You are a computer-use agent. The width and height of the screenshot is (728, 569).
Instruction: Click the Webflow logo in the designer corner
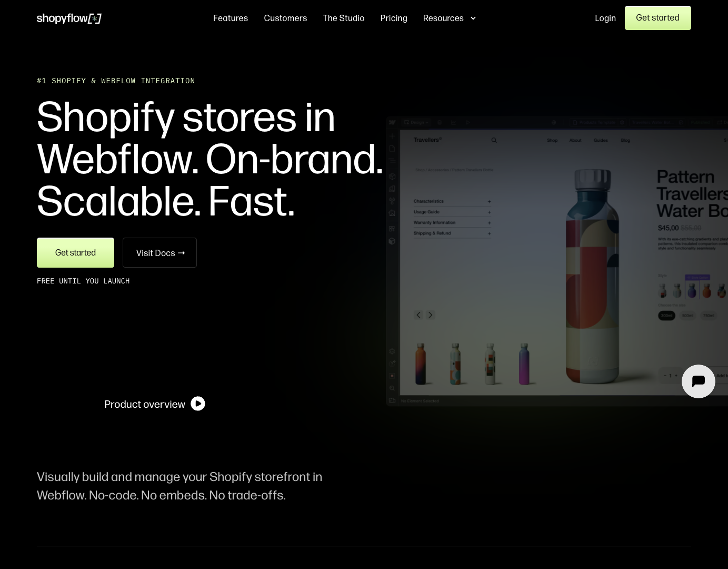tap(392, 122)
